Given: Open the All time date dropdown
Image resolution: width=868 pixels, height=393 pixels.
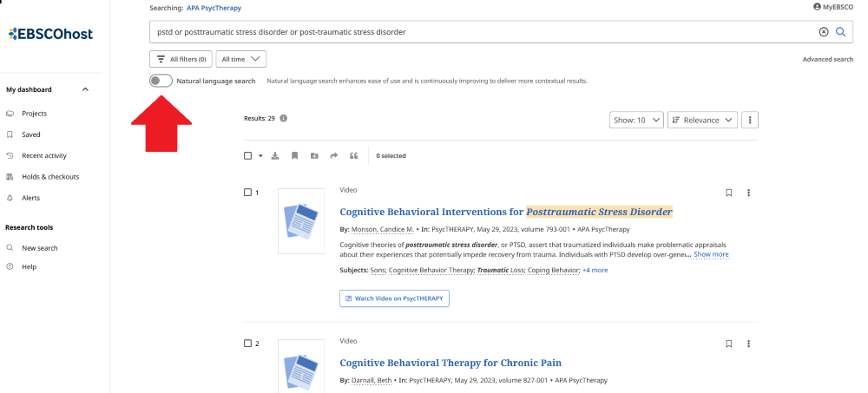Looking at the screenshot, I should 240,59.
